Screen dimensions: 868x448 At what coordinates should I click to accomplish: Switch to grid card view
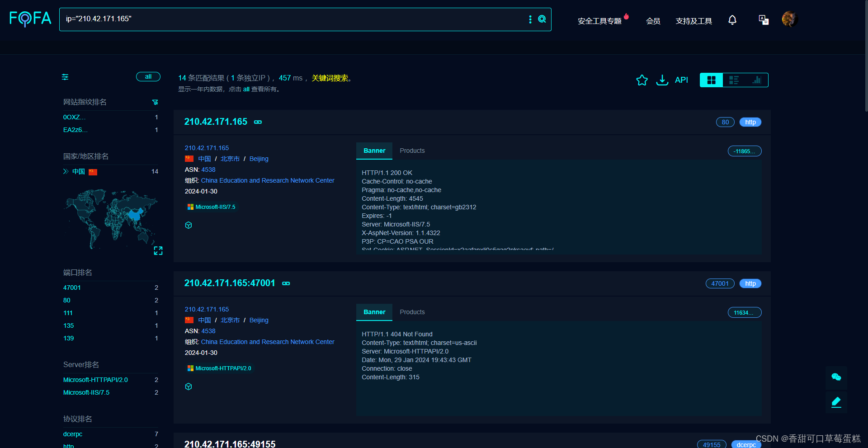point(712,80)
